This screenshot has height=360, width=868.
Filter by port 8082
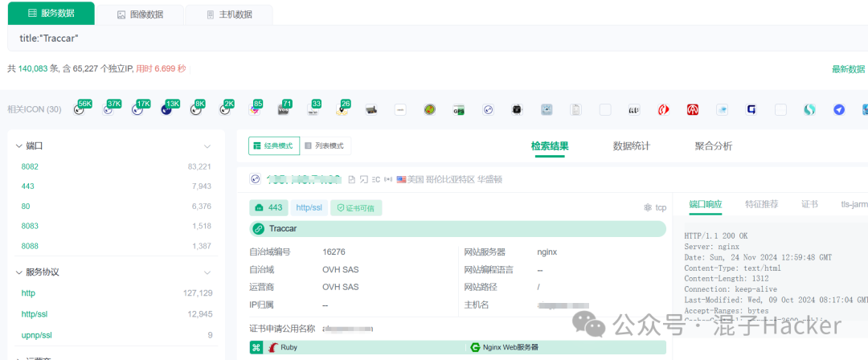point(30,166)
